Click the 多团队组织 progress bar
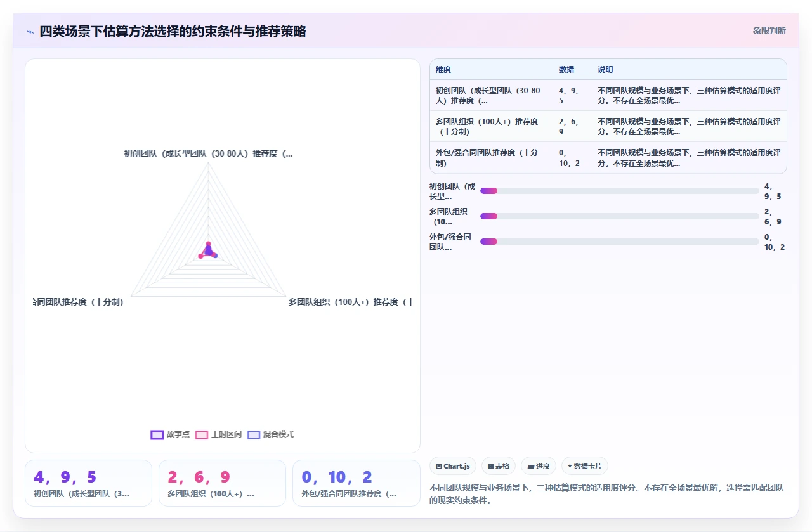The width and height of the screenshot is (812, 532). [620, 216]
